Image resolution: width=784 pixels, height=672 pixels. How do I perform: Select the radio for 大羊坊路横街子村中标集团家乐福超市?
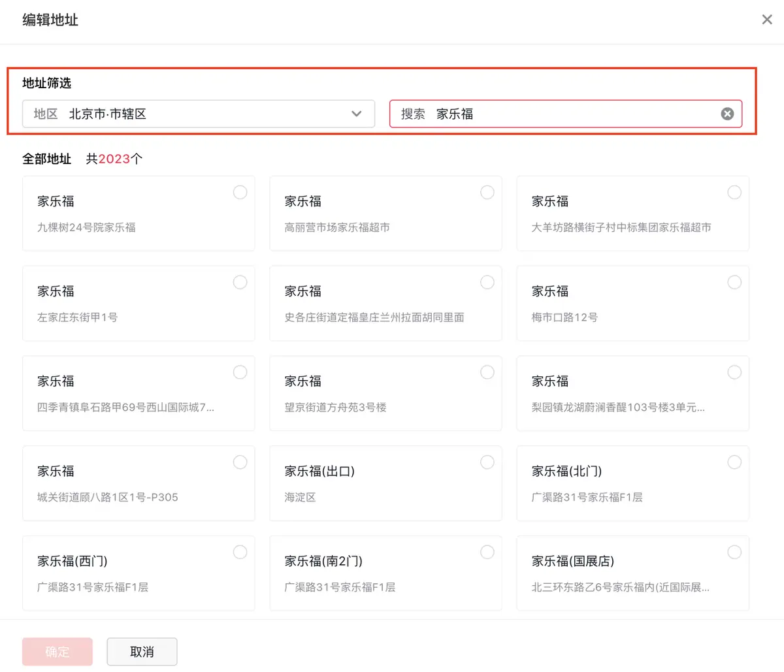pos(734,192)
